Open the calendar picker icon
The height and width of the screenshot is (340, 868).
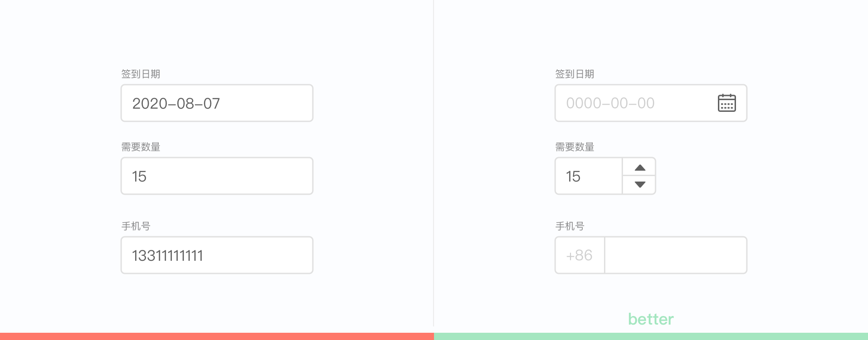pos(726,103)
